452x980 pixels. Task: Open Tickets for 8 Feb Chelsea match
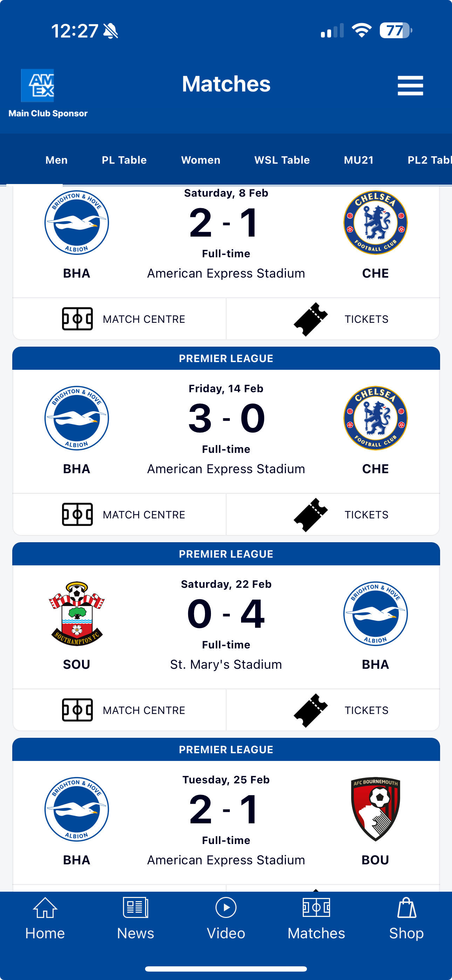click(333, 319)
